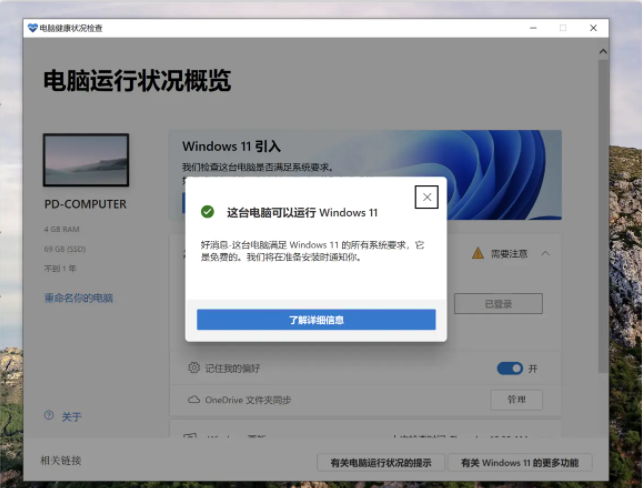Viewport: 642px width, 488px height.
Task: Minimize the PC Health Check window
Action: 533,28
